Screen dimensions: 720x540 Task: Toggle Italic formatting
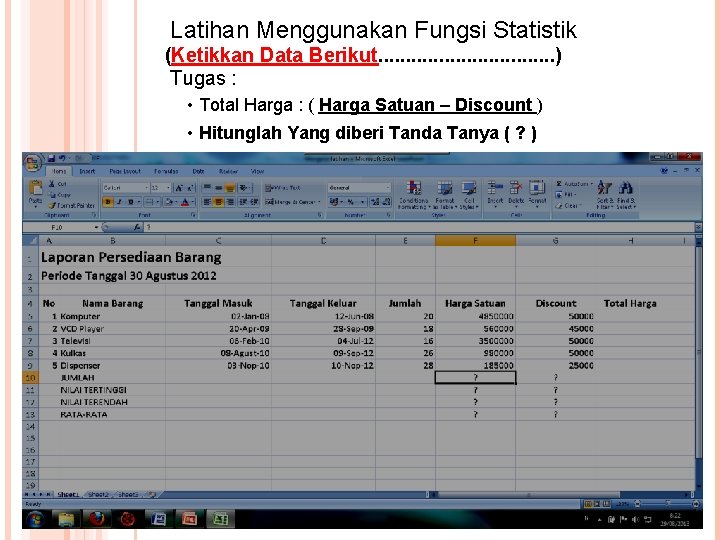tap(119, 202)
